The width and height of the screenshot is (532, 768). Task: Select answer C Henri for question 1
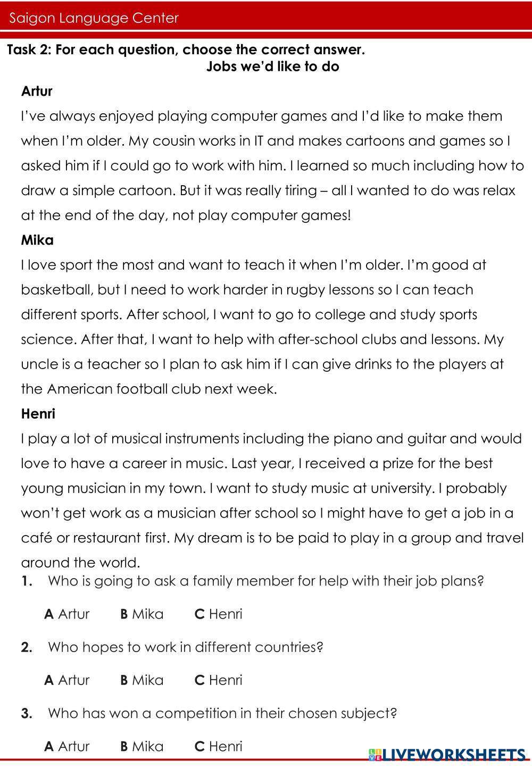tap(218, 614)
